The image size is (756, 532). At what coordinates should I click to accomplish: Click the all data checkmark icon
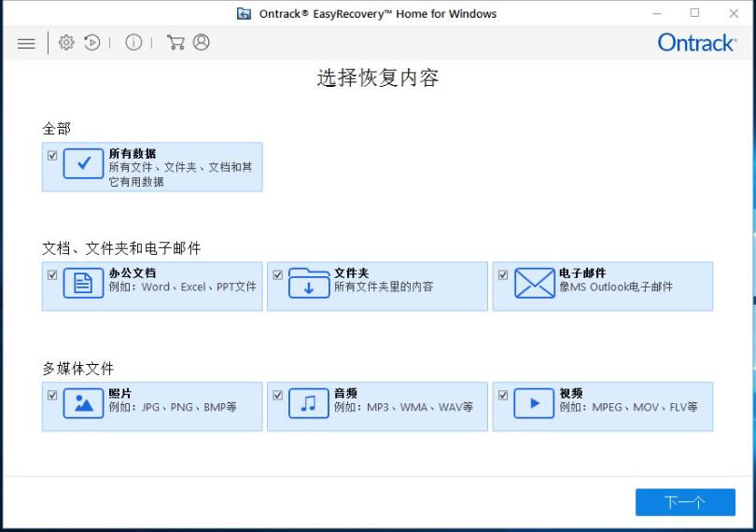click(83, 164)
